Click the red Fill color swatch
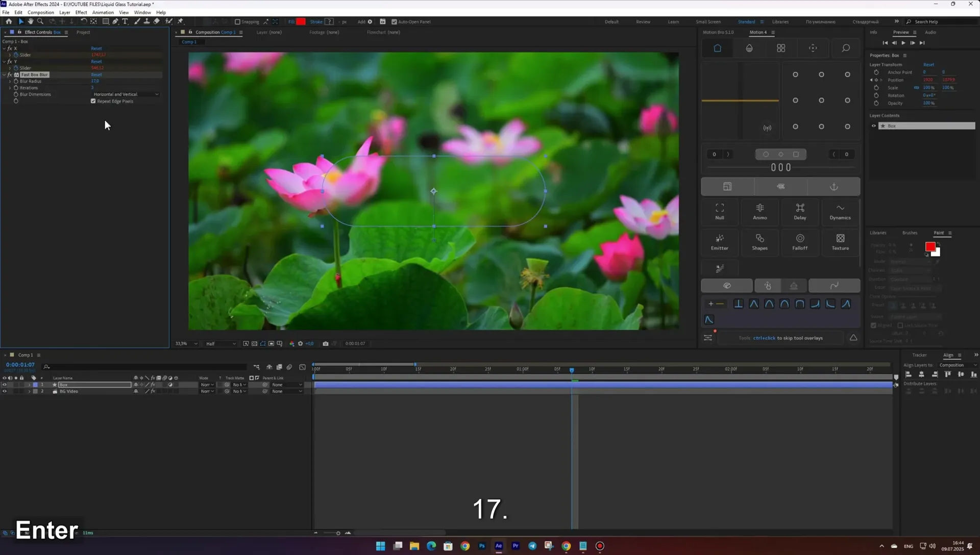The image size is (980, 555). (301, 21)
